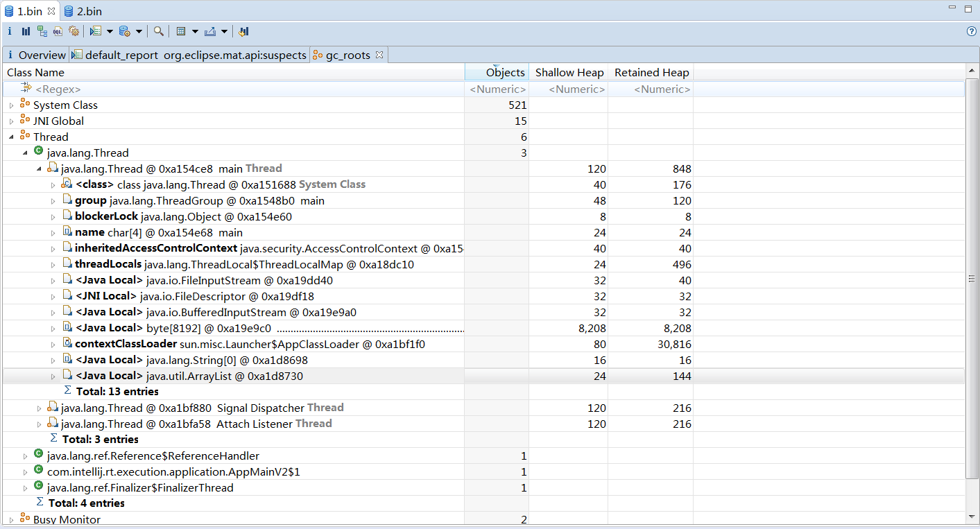The image size is (980, 529).
Task: Open dropdown arrow beside Query Browser icon
Action: [139, 31]
